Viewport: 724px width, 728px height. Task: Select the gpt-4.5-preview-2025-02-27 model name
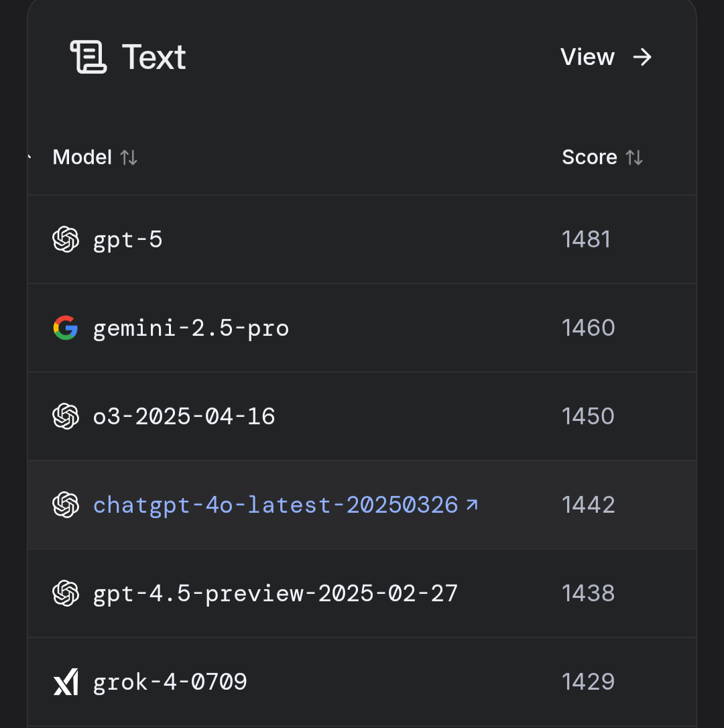coord(276,594)
